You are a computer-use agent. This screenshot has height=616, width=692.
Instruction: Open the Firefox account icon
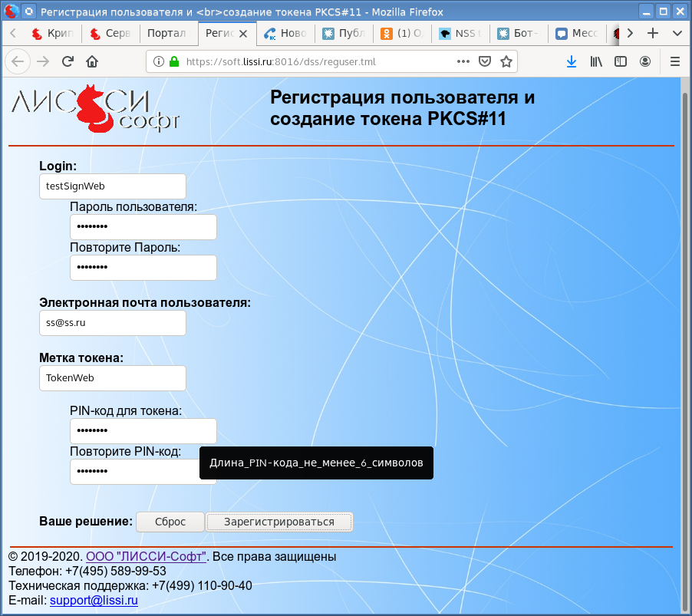645,61
